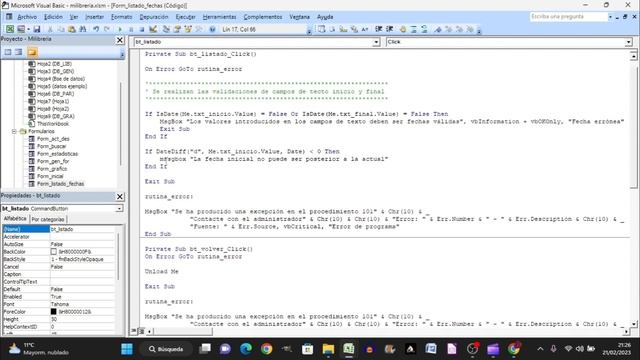Open the Insertar menu
Viewport: 640px width, 360px height.
(94, 17)
